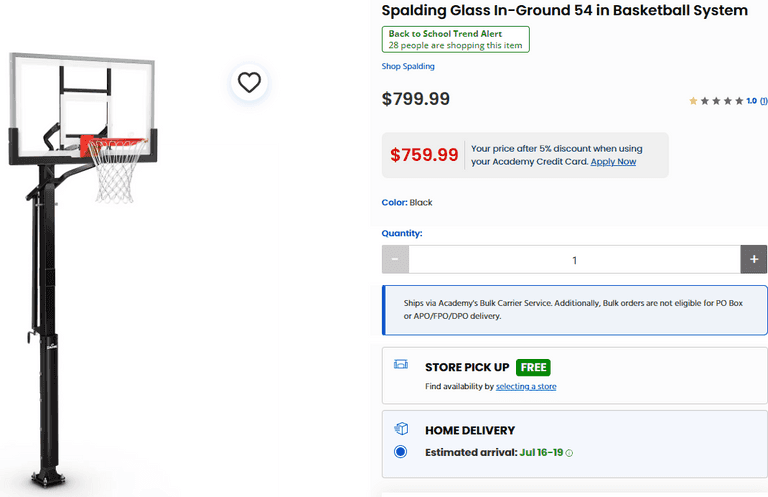Screen dimensions: 768x497
Task: Decrease quantity with minus button
Action: [x=395, y=260]
